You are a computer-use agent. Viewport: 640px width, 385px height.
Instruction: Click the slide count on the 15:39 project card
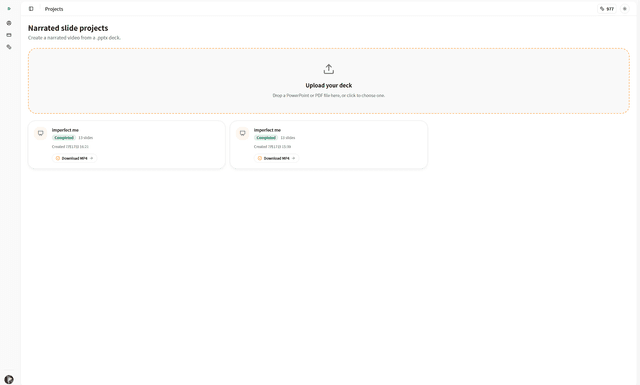(x=288, y=138)
